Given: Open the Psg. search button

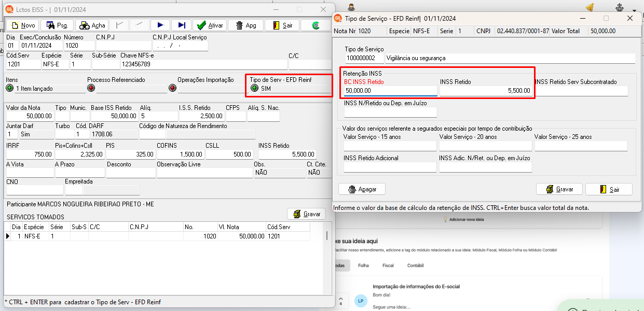Looking at the screenshot, I should click(57, 25).
